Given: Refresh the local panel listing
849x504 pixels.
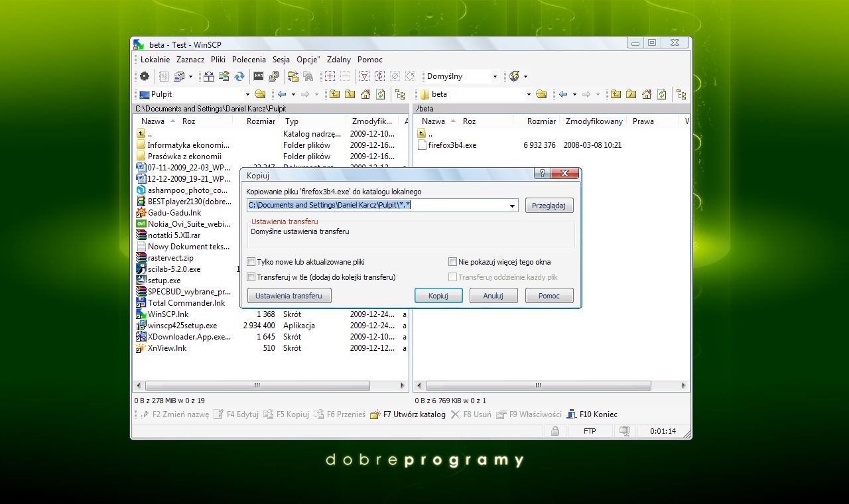Looking at the screenshot, I should pyautogui.click(x=380, y=94).
